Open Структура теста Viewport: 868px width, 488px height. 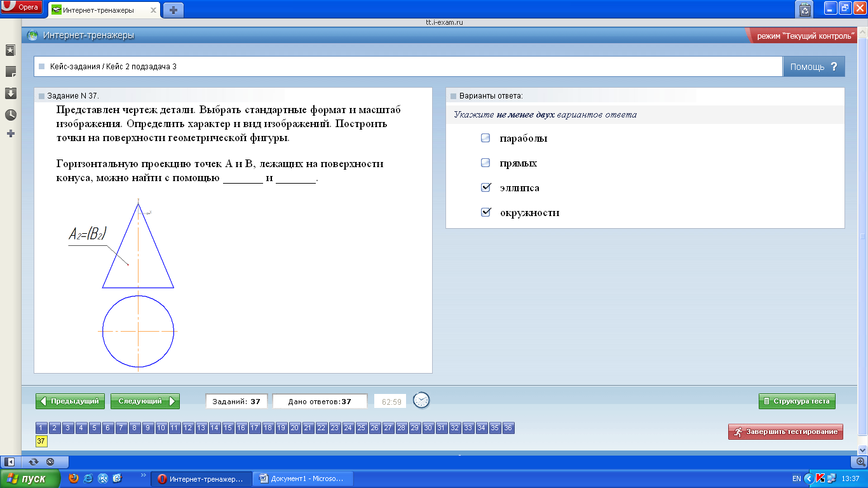coord(797,401)
